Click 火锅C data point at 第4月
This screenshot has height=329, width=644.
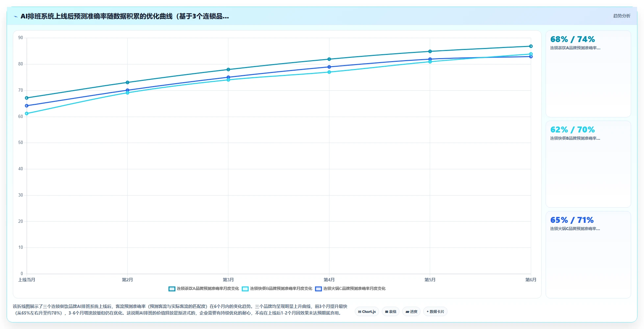329,67
